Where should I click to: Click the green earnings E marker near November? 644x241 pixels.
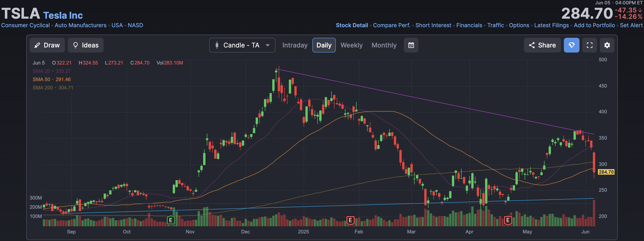(x=171, y=220)
